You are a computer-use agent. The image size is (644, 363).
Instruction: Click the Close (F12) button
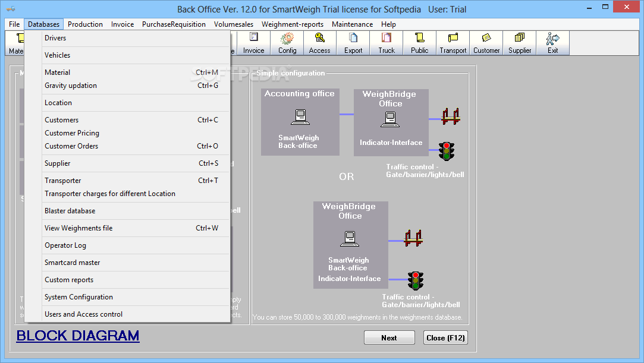pyautogui.click(x=445, y=337)
